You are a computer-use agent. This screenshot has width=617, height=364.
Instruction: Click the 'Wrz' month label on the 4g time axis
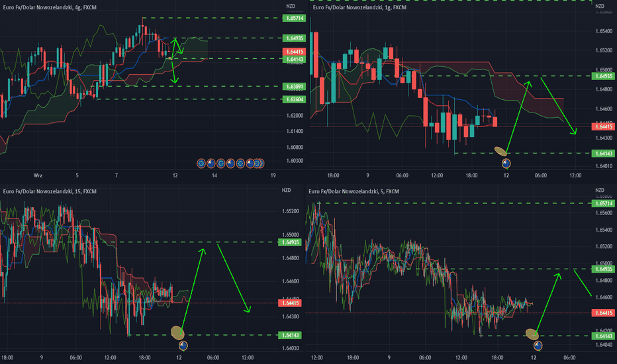[38, 175]
